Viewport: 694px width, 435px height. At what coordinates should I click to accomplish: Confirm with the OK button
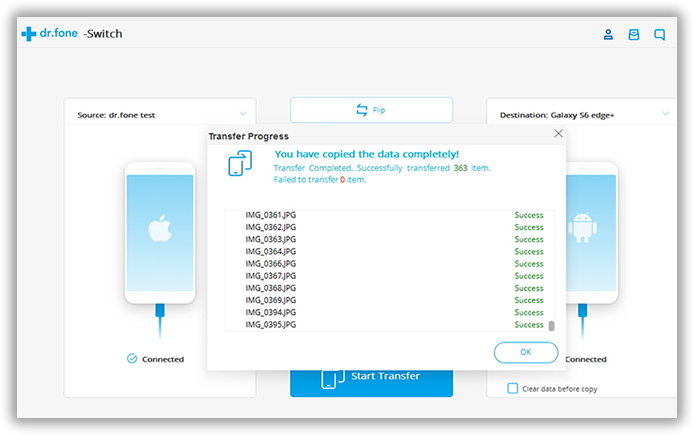[x=525, y=352]
